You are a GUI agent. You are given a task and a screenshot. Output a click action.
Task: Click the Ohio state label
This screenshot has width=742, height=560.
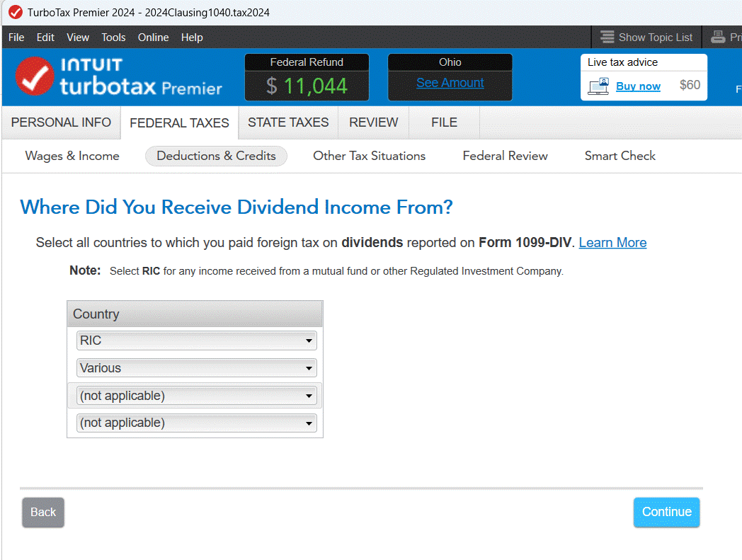[450, 62]
